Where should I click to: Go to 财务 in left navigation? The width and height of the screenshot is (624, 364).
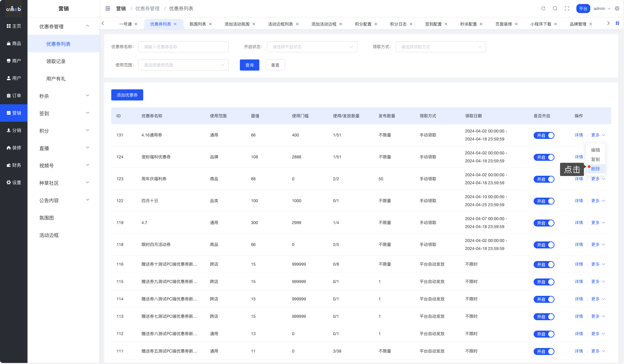point(14,165)
